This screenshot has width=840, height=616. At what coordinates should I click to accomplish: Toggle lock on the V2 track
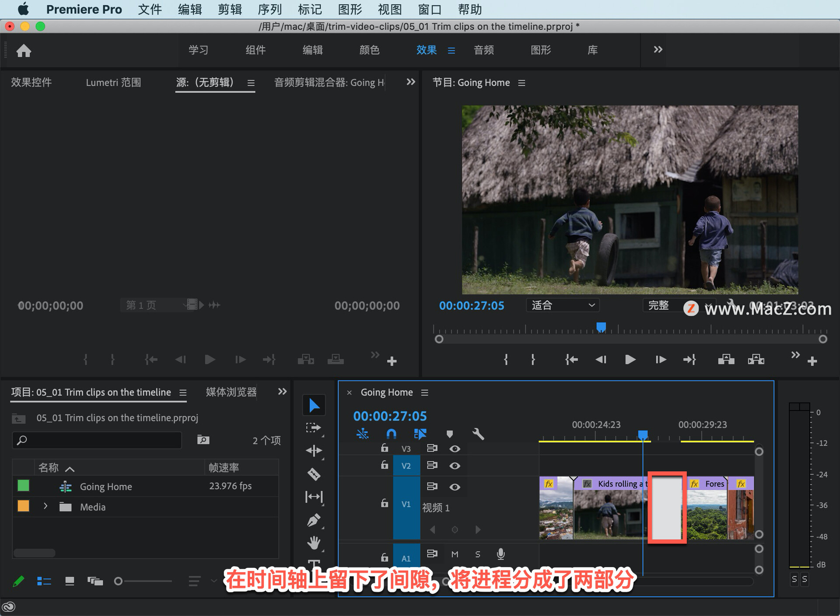pyautogui.click(x=384, y=465)
